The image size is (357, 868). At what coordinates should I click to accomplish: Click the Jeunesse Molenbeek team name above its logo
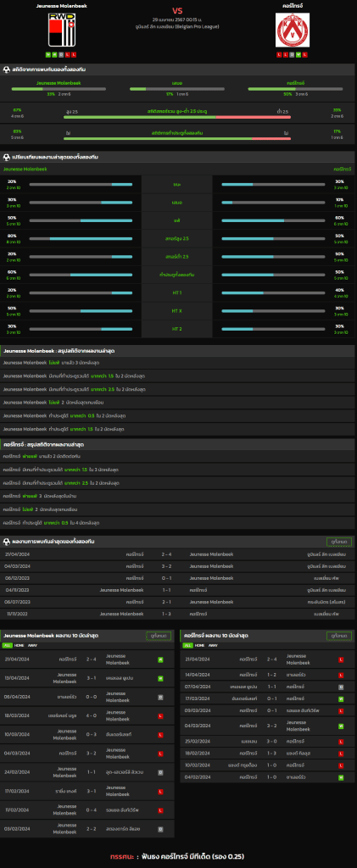point(61,6)
